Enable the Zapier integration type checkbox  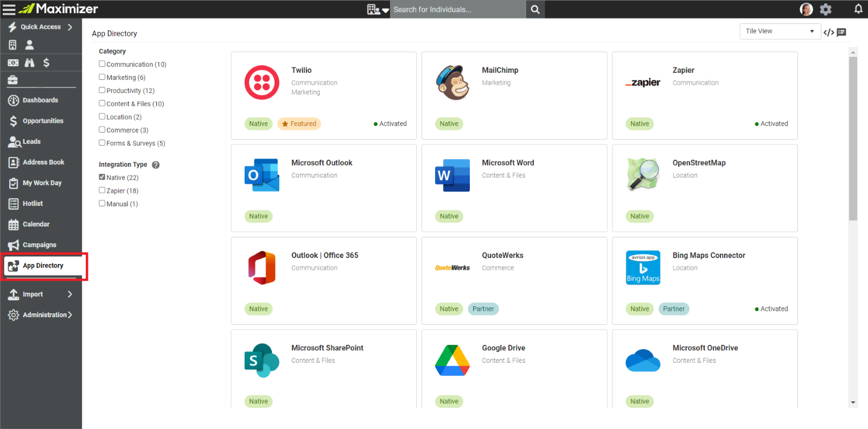click(102, 191)
